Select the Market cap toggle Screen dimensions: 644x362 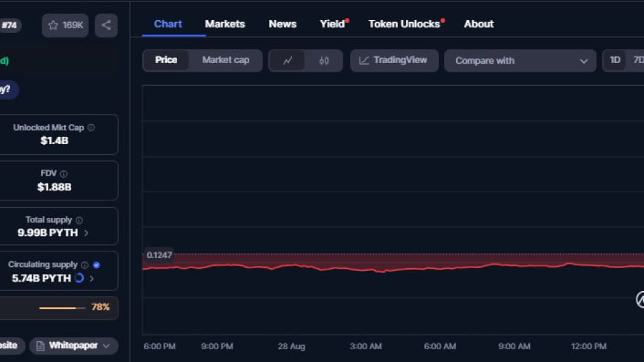(x=225, y=60)
